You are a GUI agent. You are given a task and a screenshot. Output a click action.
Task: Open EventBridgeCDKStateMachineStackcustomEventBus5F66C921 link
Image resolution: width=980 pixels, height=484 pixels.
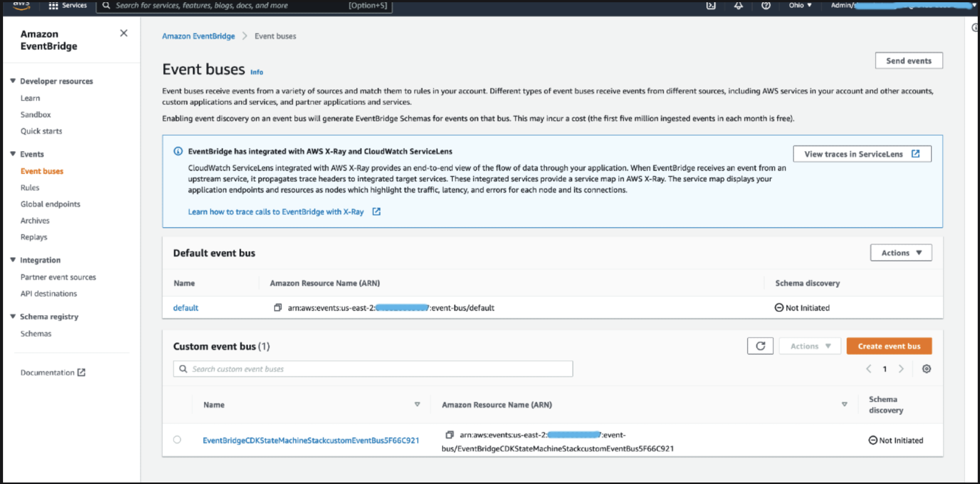tap(311, 440)
